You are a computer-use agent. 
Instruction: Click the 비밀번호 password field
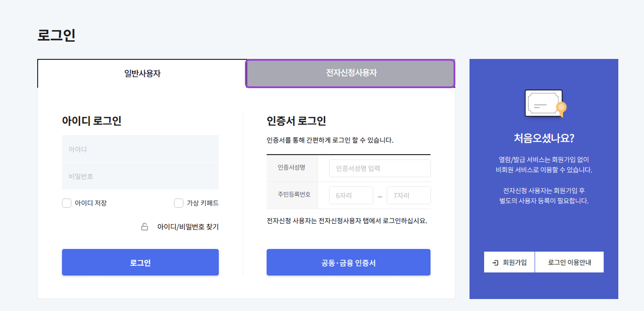coord(140,176)
